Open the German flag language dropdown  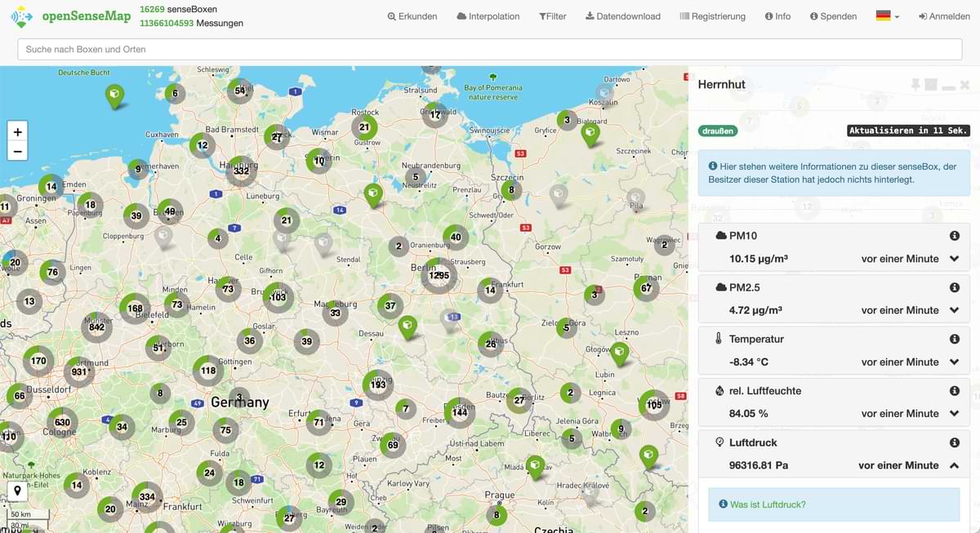(x=887, y=16)
